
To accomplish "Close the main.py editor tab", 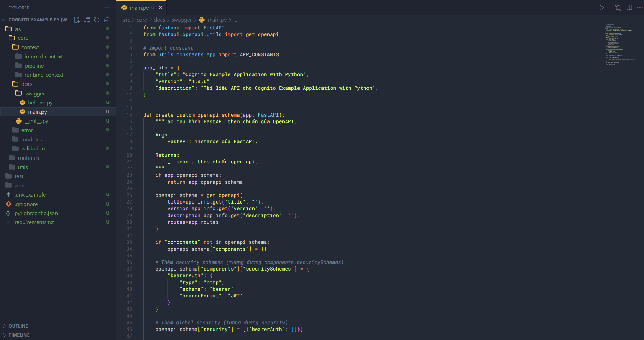I will pyautogui.click(x=160, y=8).
